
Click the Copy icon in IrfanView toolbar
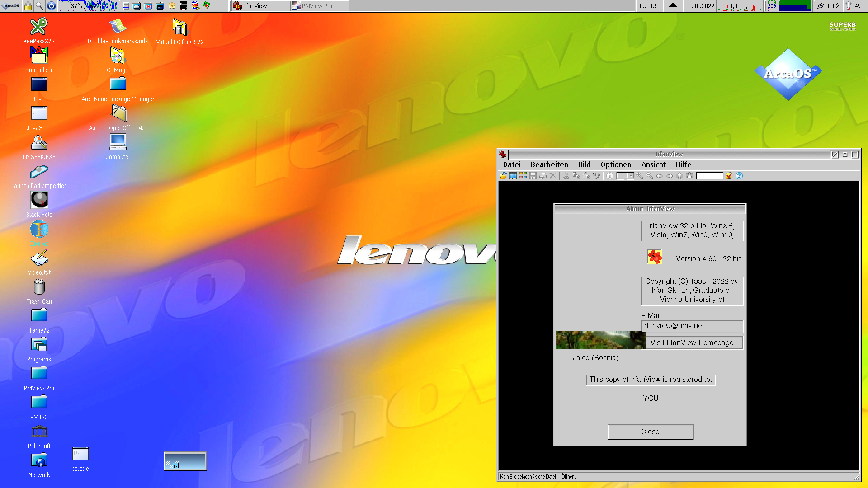pos(576,176)
